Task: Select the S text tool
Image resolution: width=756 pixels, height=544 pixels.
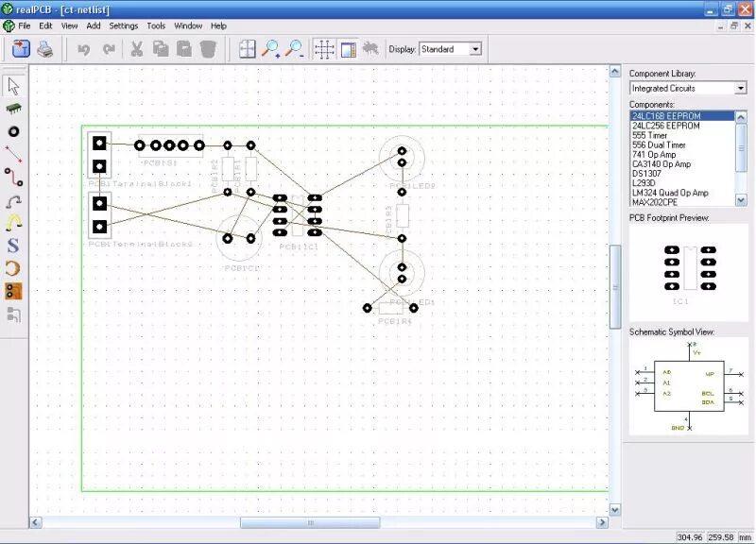Action: pos(13,246)
